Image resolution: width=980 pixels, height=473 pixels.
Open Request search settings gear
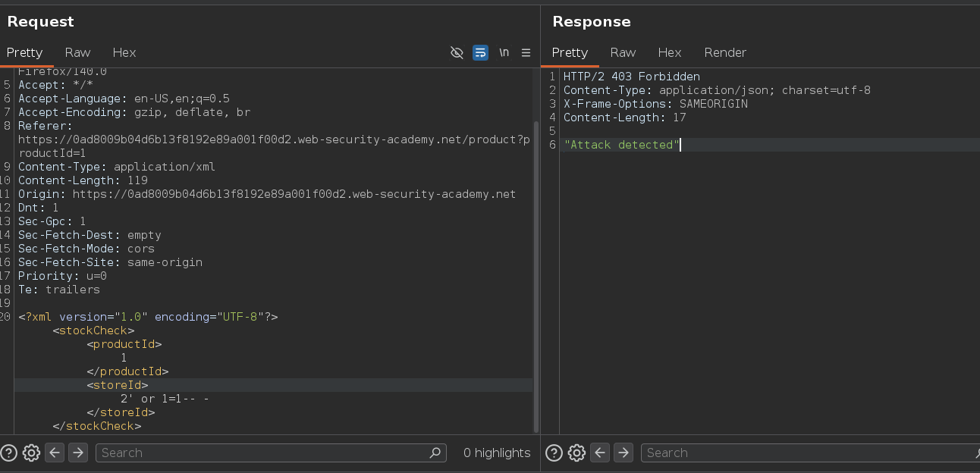[31, 453]
